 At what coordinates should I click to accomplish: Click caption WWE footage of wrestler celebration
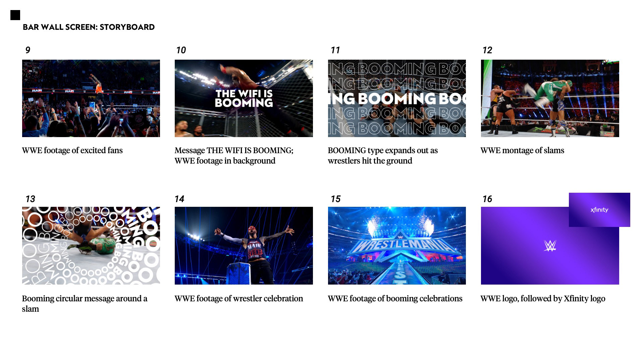click(239, 299)
